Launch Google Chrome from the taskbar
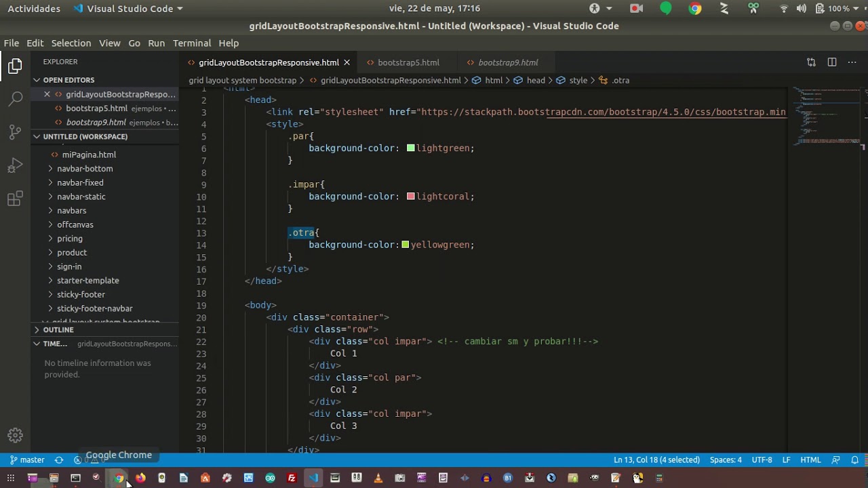Screen dimensions: 868x488 (119, 478)
